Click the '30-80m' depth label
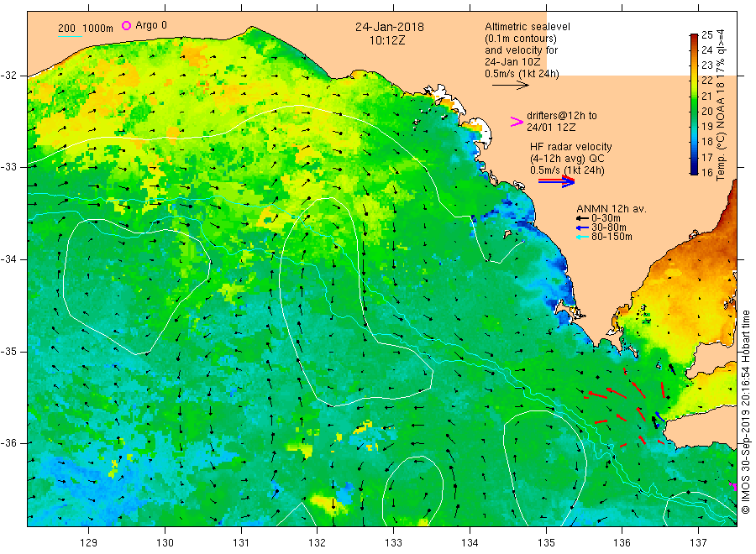The image size is (756, 554). [x=608, y=227]
